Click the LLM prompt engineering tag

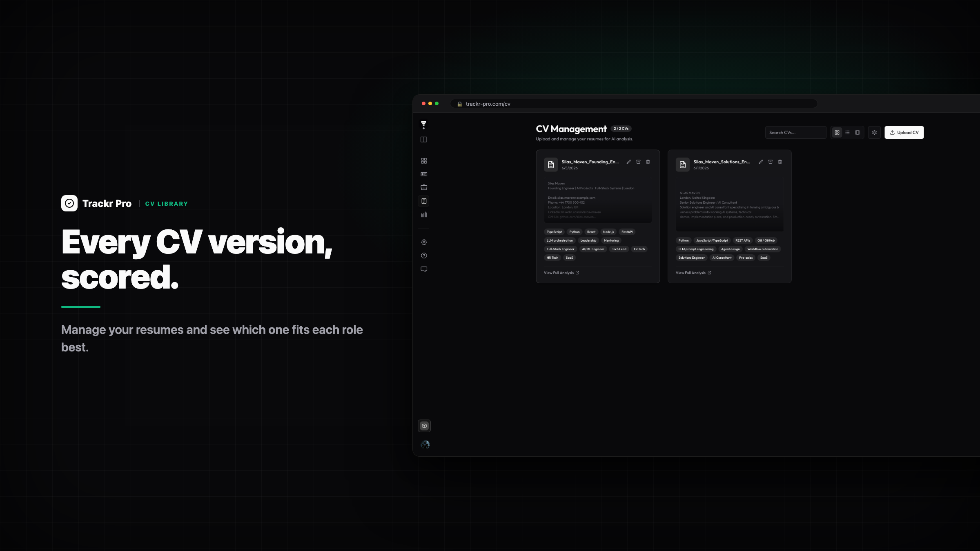(696, 249)
